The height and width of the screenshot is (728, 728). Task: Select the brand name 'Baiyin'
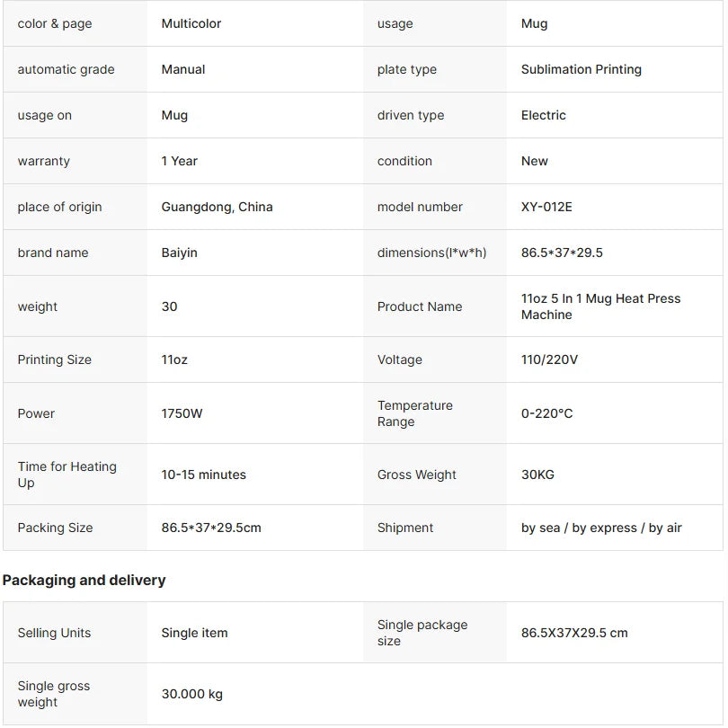click(179, 253)
